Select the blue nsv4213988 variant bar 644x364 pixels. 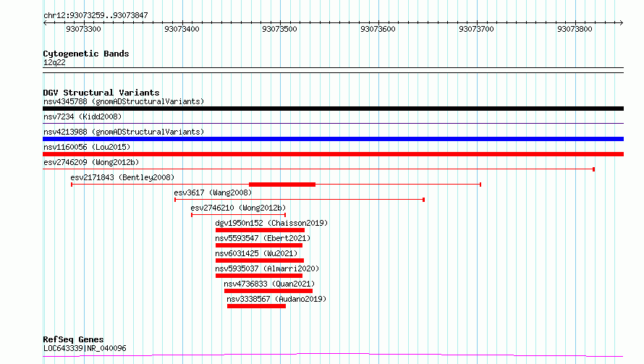click(x=333, y=139)
